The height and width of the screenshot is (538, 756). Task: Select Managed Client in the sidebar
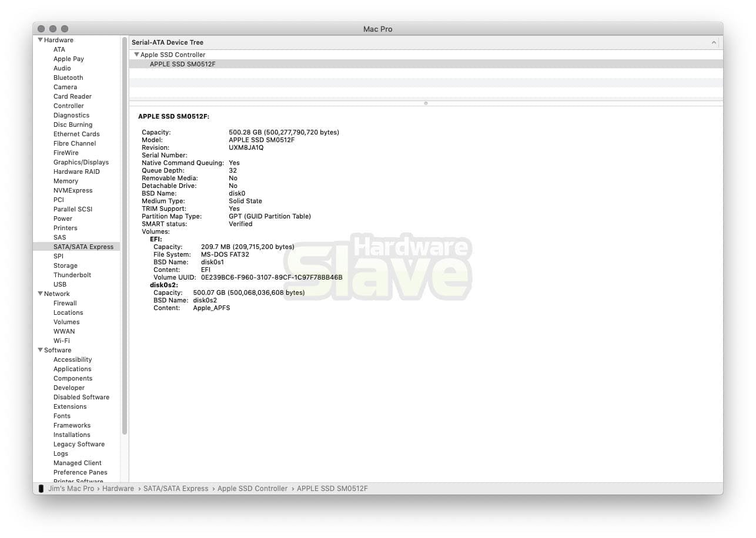pos(78,463)
